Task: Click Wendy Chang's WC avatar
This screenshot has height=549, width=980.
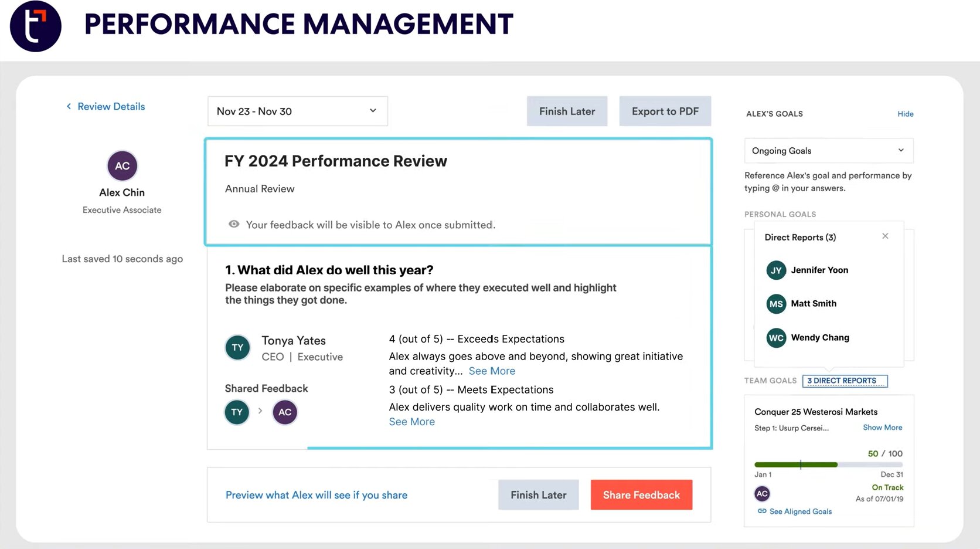Action: coord(776,338)
